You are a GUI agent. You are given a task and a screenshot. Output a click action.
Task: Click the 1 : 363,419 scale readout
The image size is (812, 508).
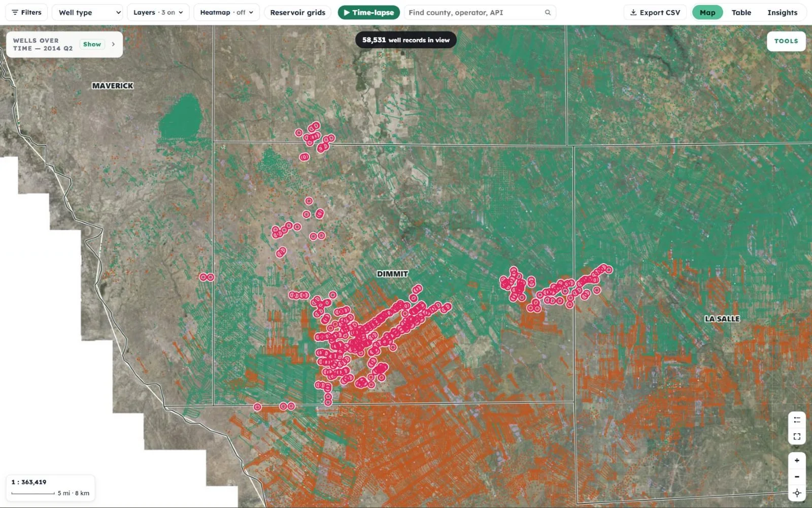pyautogui.click(x=29, y=482)
